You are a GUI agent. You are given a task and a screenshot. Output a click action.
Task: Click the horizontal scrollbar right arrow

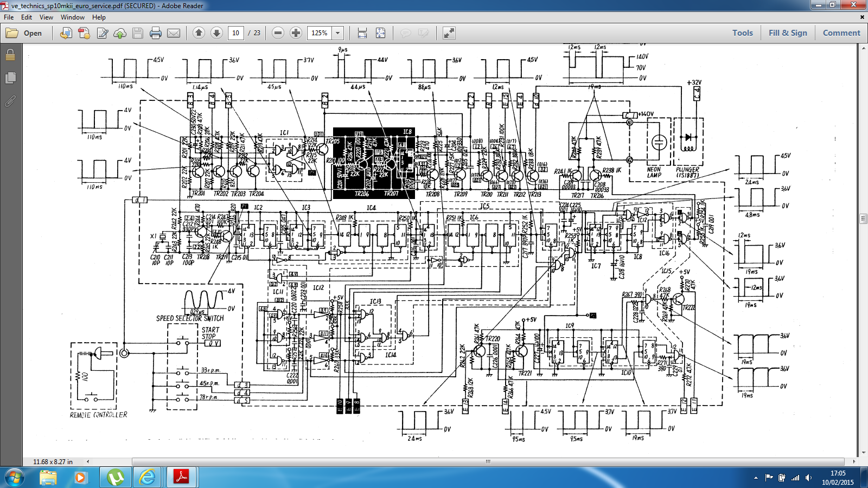[854, 461]
